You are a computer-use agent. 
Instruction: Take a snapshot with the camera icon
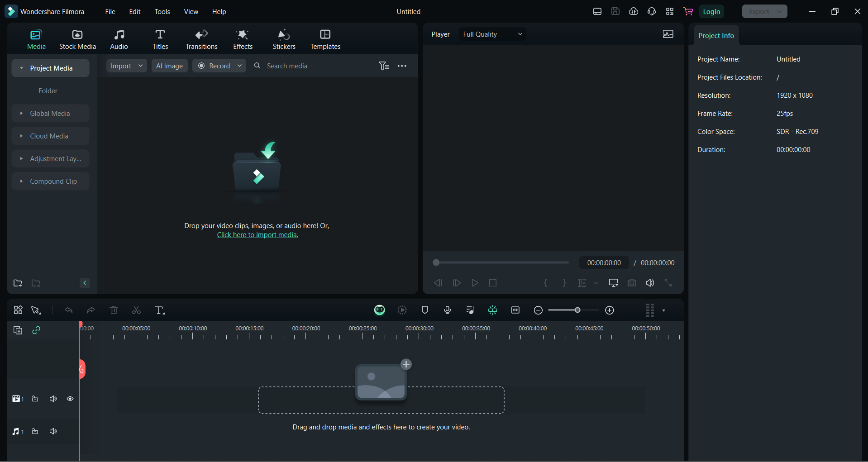coord(632,283)
